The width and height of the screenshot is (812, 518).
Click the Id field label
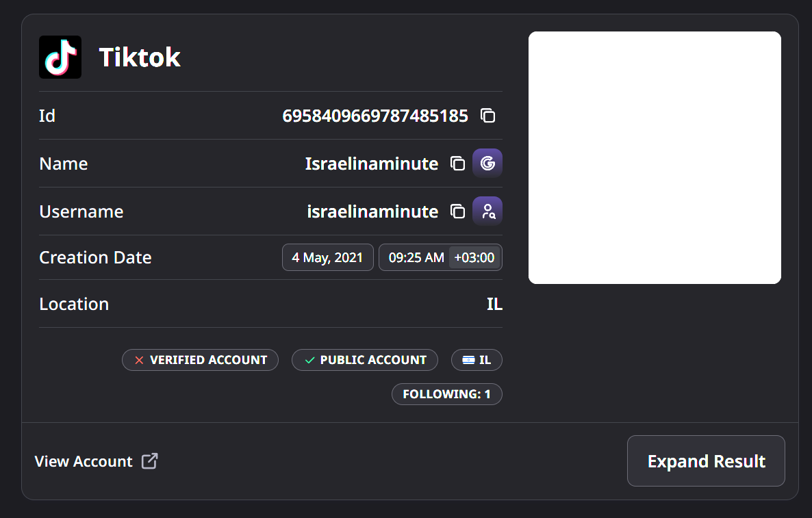point(47,116)
